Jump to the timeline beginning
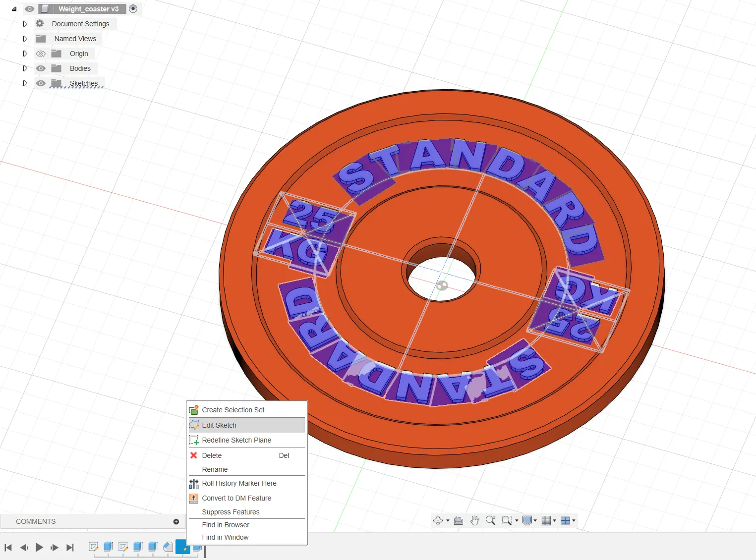 (x=8, y=548)
